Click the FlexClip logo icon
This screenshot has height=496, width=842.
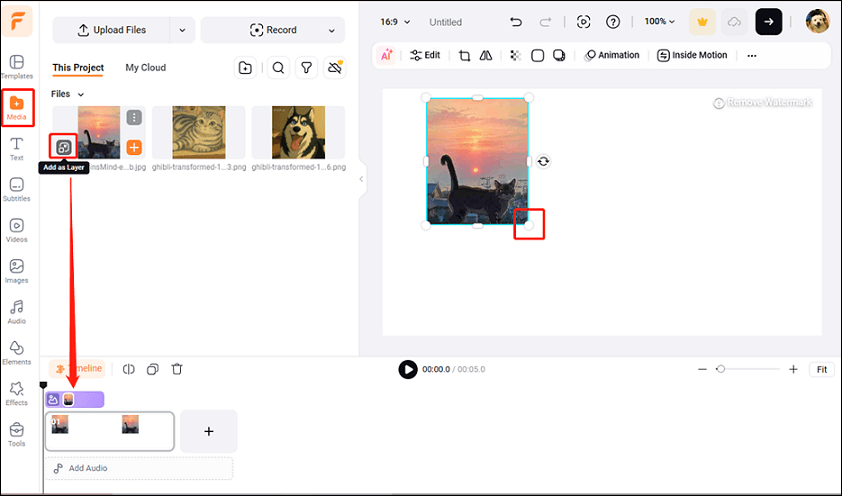[x=17, y=21]
